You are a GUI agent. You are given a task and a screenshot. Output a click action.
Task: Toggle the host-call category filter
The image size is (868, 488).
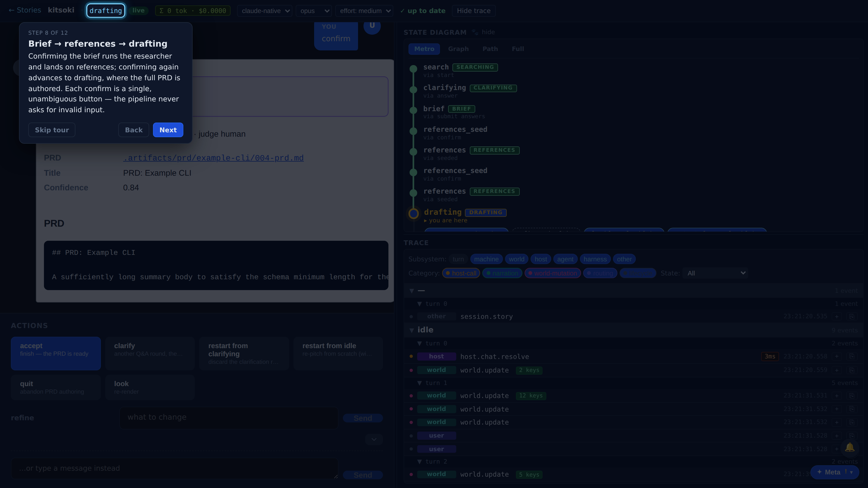(x=461, y=273)
